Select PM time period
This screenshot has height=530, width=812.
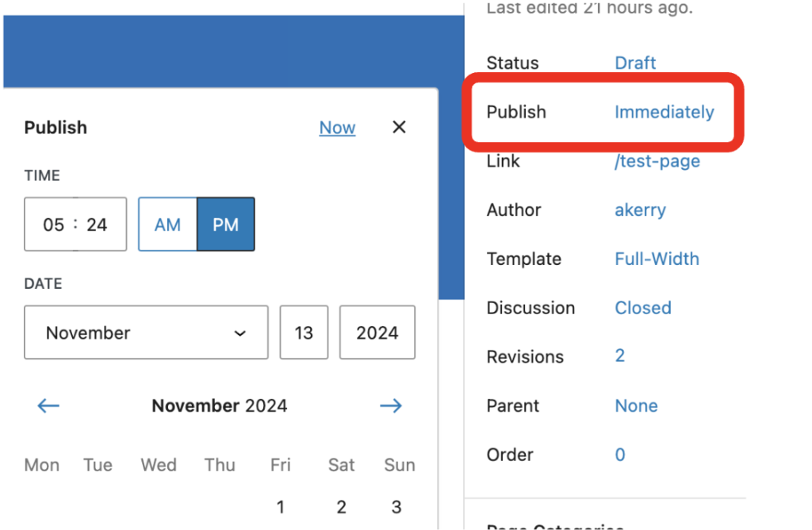click(x=226, y=225)
